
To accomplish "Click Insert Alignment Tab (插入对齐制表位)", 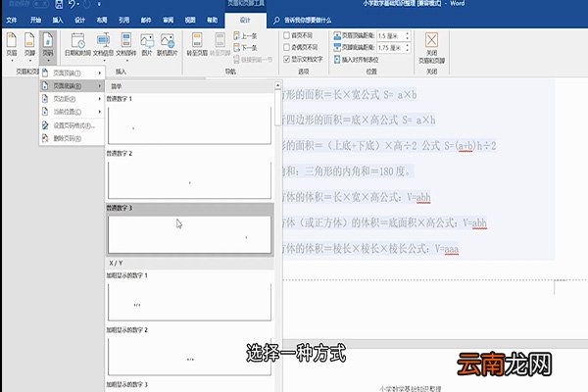I will click(356, 59).
